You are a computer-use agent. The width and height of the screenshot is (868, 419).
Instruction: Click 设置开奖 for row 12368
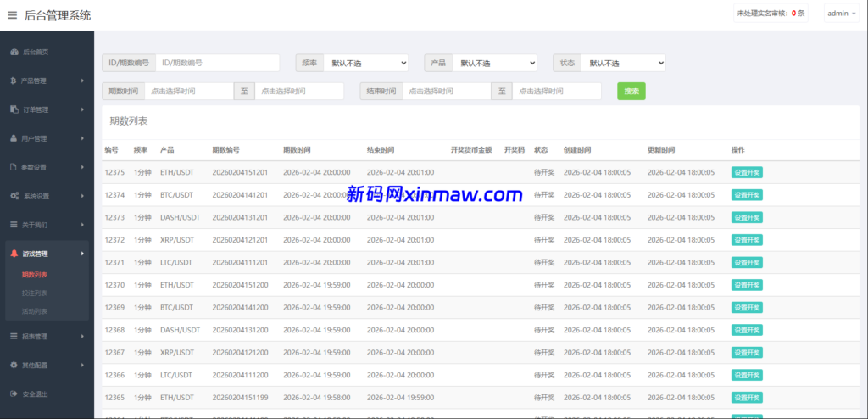747,330
